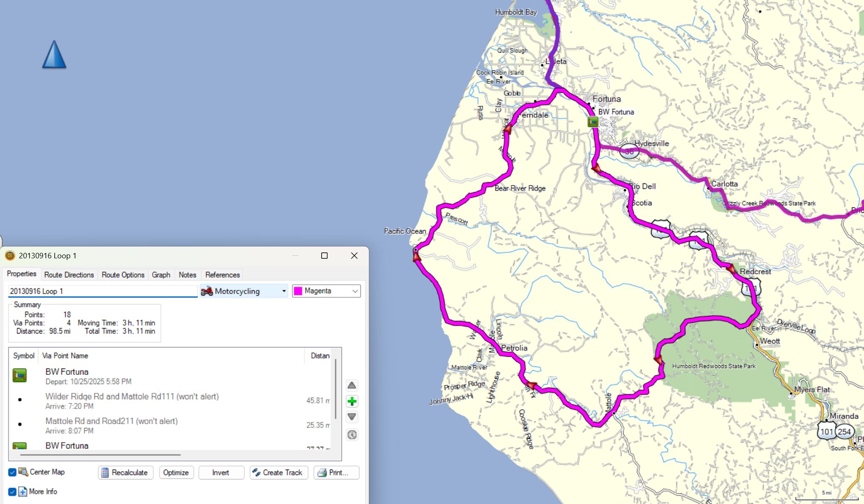The image size is (864, 504).
Task: Switch to the Route Directions tab
Action: [69, 275]
